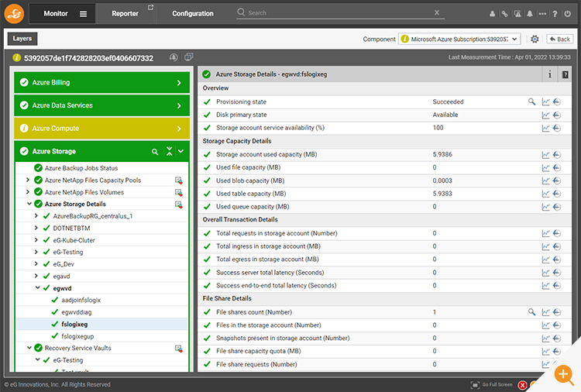The height and width of the screenshot is (392, 581).
Task: Expand Azure NetApp Files Volumes node
Action: coord(27,192)
